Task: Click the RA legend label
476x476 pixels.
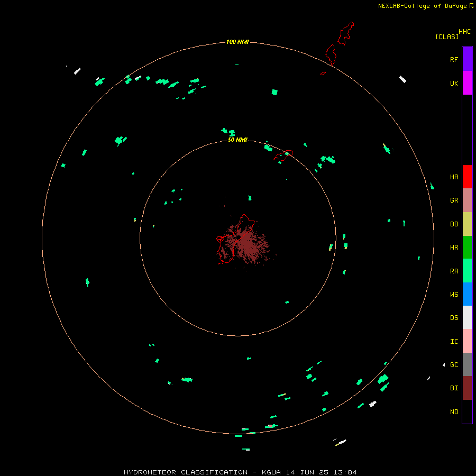Action: click(x=454, y=271)
